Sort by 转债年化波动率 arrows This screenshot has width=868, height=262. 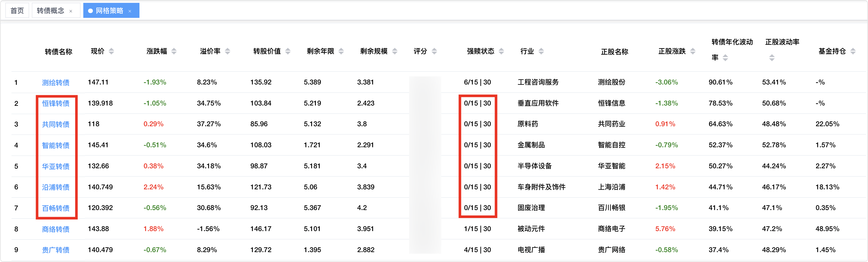pyautogui.click(x=725, y=58)
